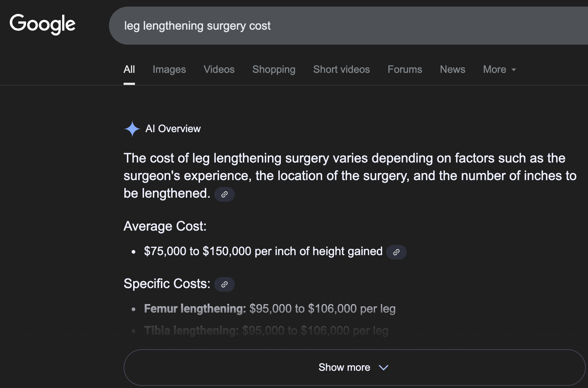
Task: Select the News tab
Action: [452, 70]
